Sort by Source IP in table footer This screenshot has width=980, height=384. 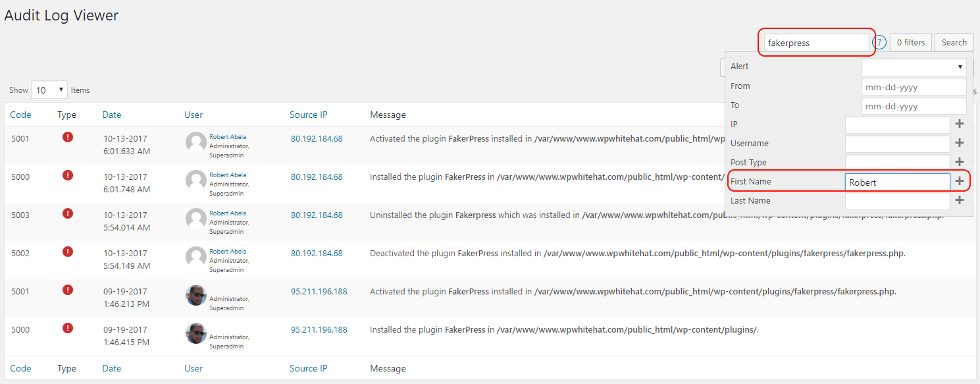pyautogui.click(x=308, y=368)
